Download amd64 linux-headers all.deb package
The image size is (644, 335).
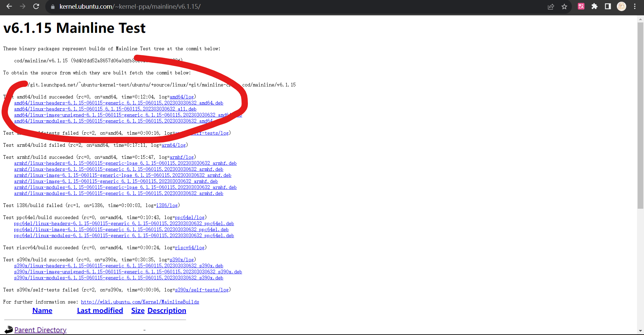(x=105, y=109)
